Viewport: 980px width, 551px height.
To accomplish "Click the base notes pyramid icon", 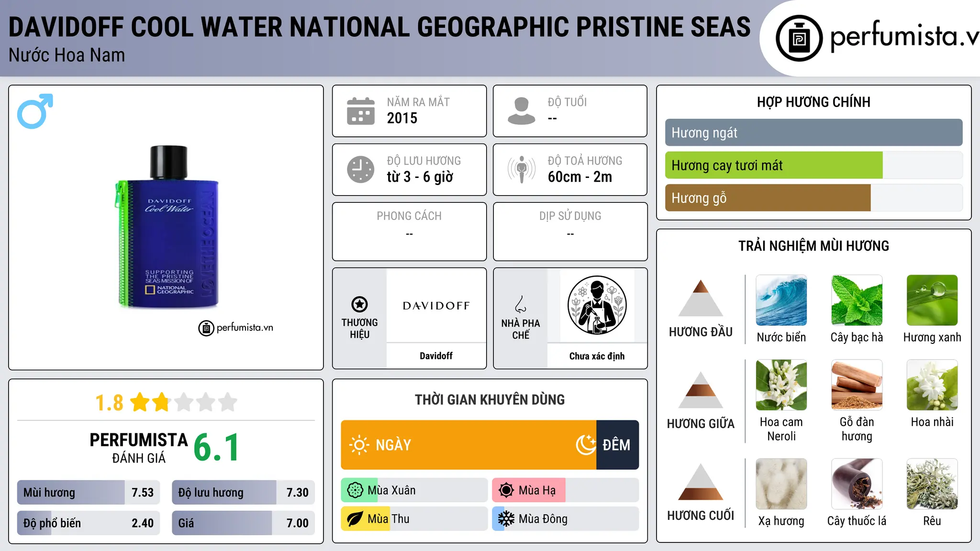I will pyautogui.click(x=701, y=482).
